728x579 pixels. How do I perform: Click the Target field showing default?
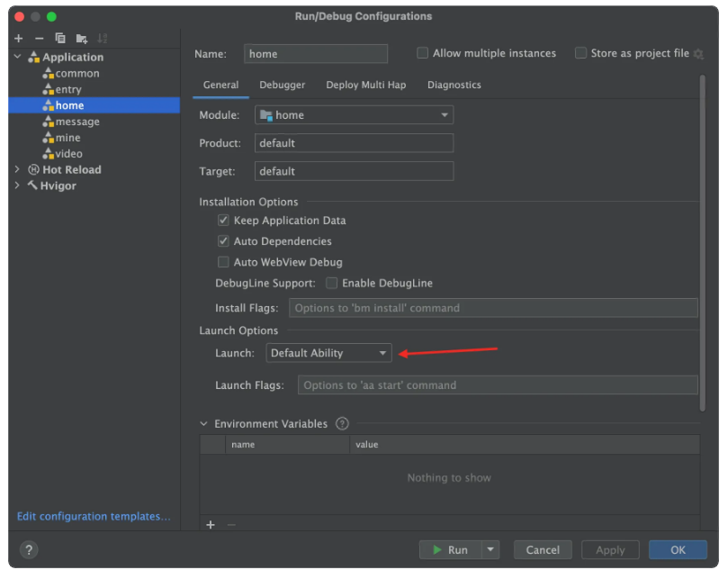[355, 171]
